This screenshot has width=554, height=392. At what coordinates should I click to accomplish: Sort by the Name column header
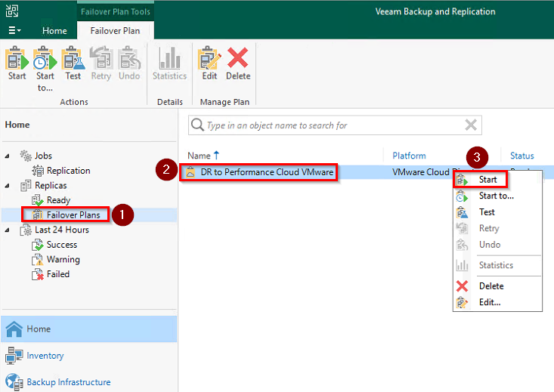[x=203, y=156]
